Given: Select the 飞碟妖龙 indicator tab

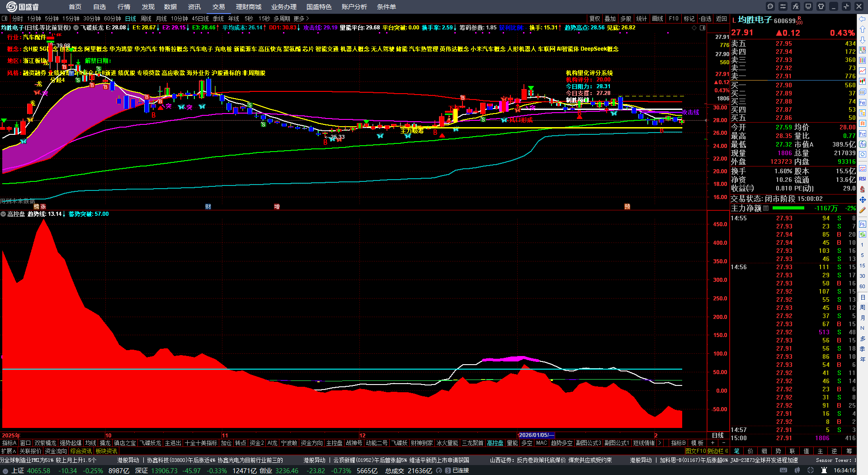Looking at the screenshot, I should (150, 443).
